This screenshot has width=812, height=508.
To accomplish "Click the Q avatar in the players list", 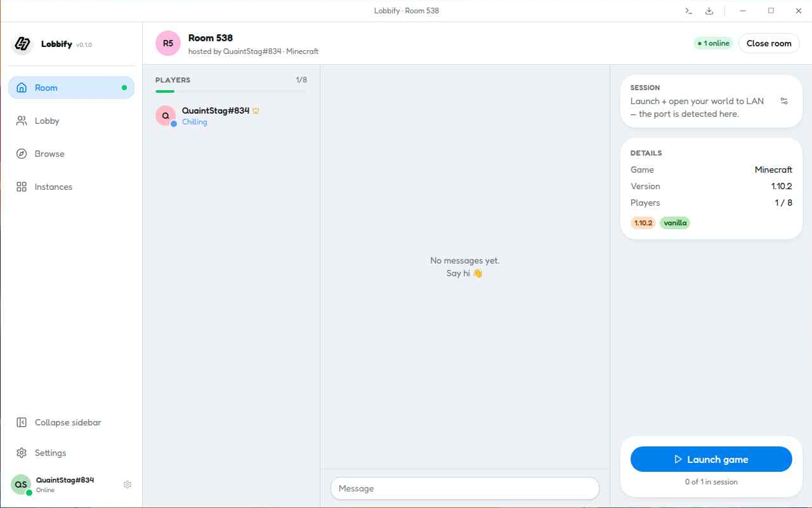I will click(x=166, y=116).
